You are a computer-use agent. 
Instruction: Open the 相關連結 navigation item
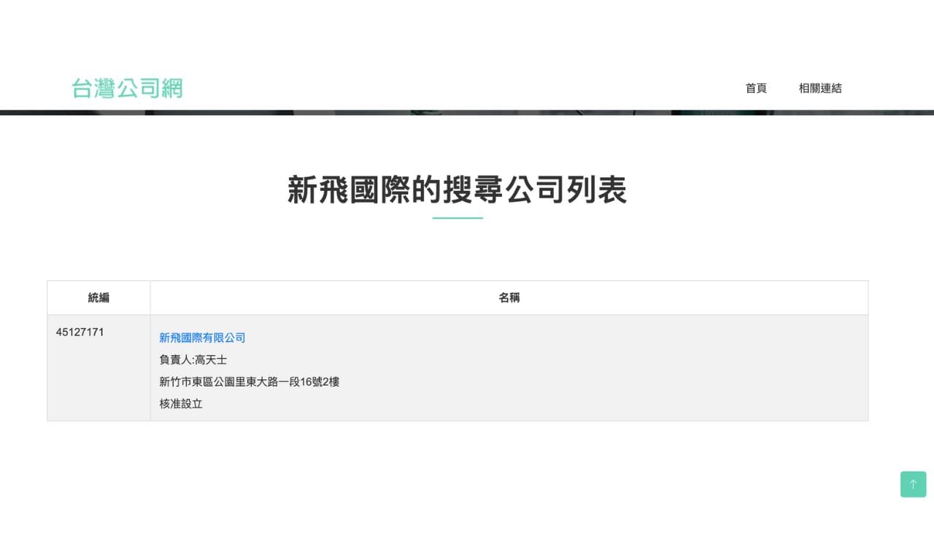(x=820, y=88)
